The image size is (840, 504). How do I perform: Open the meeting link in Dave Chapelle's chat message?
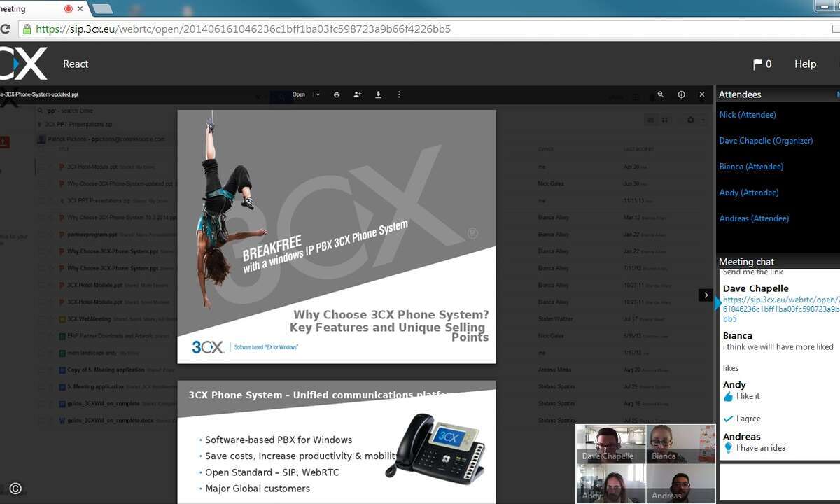click(781, 309)
